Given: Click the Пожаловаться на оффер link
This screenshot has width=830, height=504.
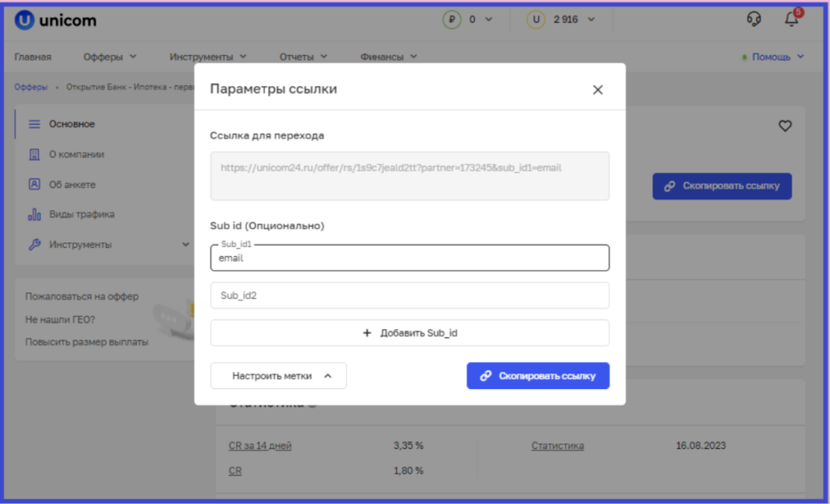Looking at the screenshot, I should point(82,297).
